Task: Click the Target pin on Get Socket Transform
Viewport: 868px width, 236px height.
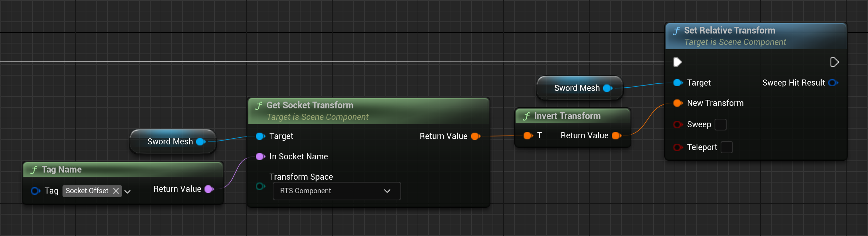Action: [261, 136]
